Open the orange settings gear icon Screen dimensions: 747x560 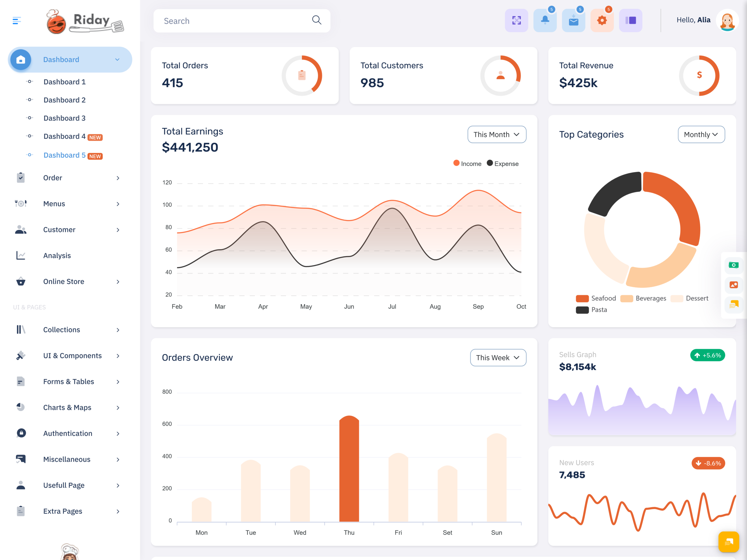(x=602, y=21)
